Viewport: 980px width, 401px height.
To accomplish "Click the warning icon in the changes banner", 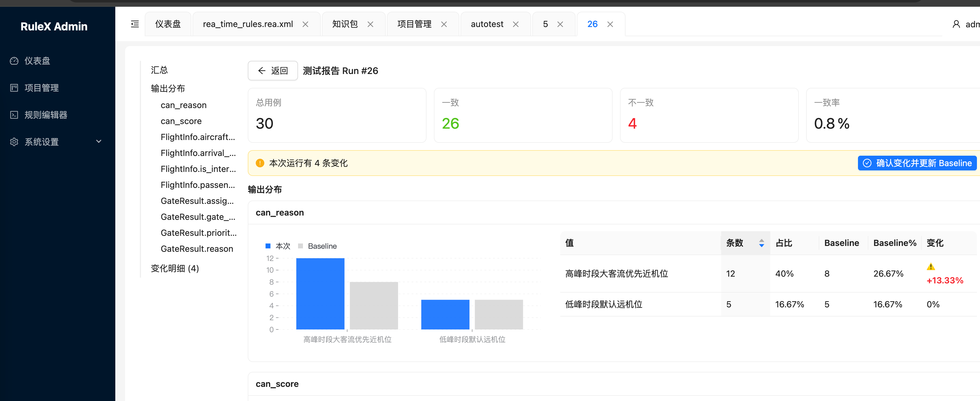I will 260,163.
